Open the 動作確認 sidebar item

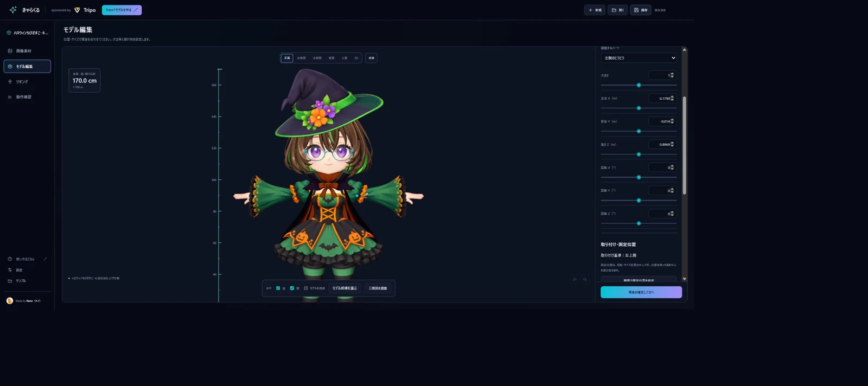(x=27, y=97)
